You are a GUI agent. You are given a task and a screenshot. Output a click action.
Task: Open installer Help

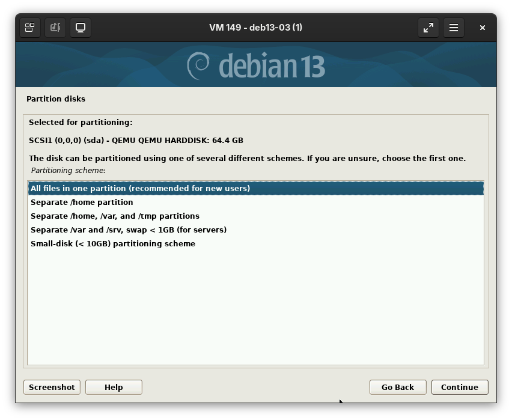[x=114, y=387]
